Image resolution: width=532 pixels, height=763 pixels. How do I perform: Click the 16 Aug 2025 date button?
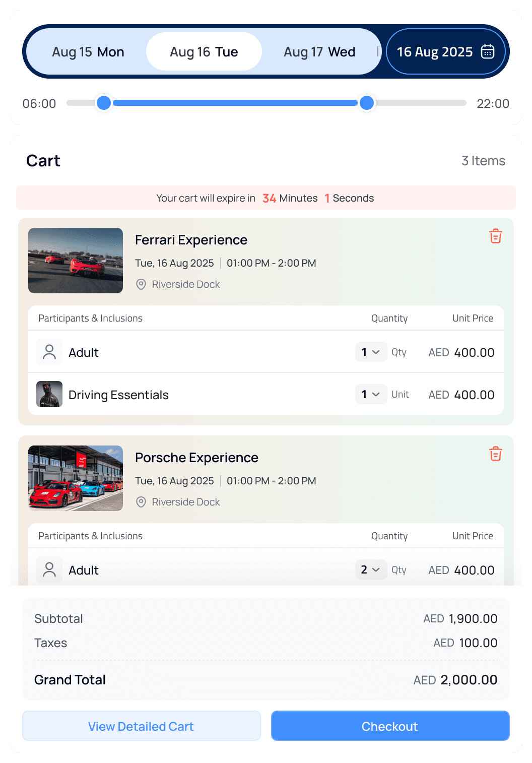click(x=435, y=51)
